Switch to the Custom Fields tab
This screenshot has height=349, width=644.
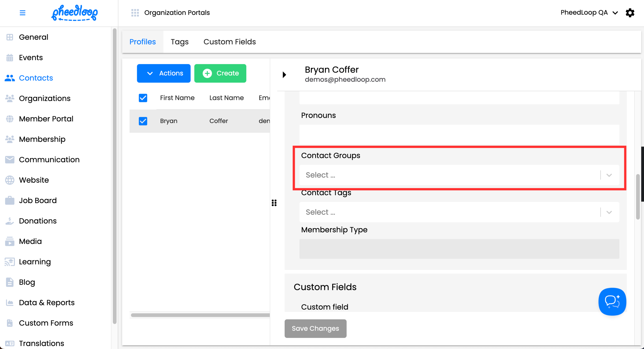click(230, 42)
